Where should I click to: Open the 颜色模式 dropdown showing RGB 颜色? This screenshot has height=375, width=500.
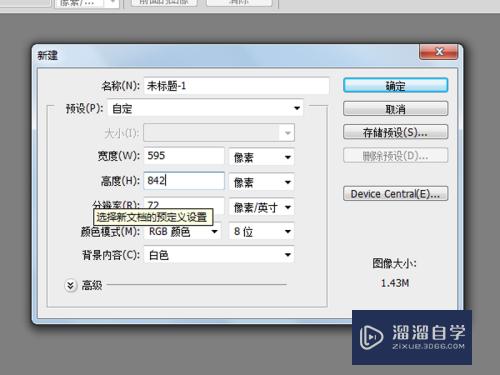[183, 231]
